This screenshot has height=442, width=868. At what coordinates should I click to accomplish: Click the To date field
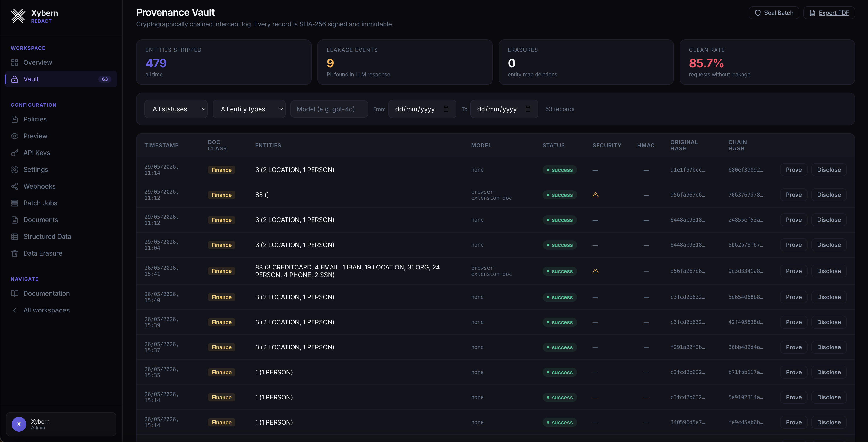click(504, 109)
